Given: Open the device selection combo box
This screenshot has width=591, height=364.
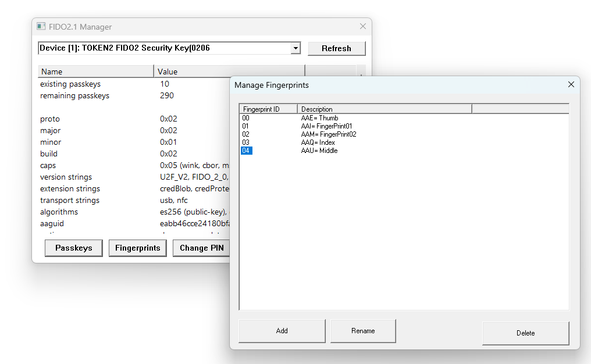Looking at the screenshot, I should (163, 48).
